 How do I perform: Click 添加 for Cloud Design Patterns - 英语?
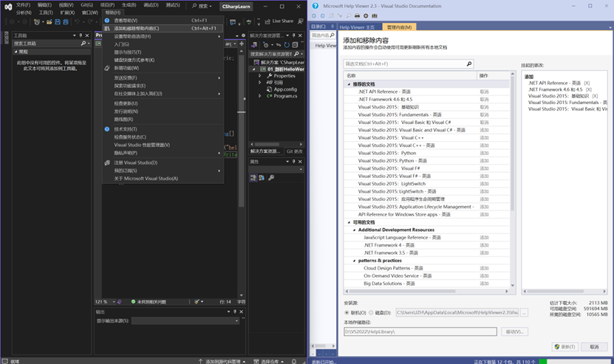pyautogui.click(x=485, y=268)
